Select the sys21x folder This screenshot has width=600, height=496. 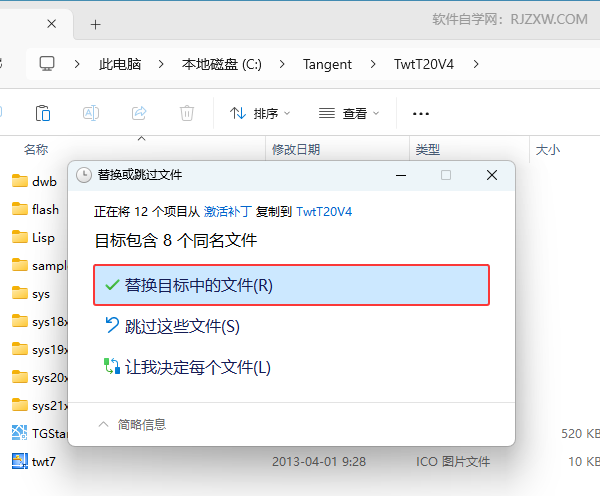(39, 406)
